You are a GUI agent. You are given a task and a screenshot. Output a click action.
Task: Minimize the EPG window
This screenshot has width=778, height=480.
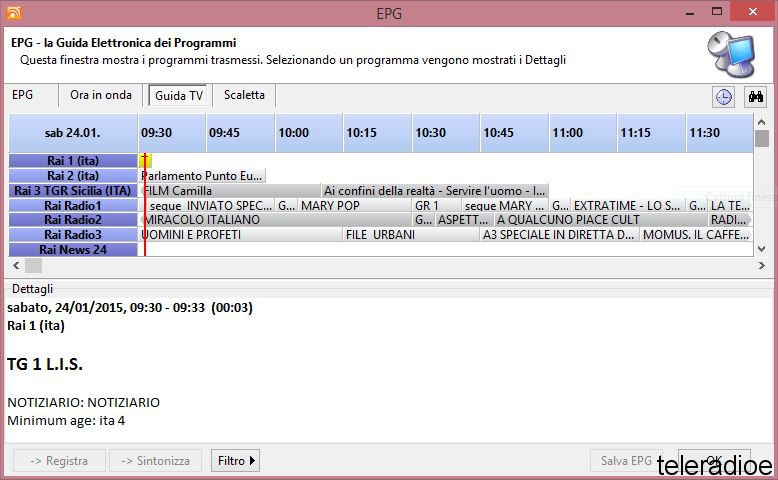pyautogui.click(x=690, y=12)
